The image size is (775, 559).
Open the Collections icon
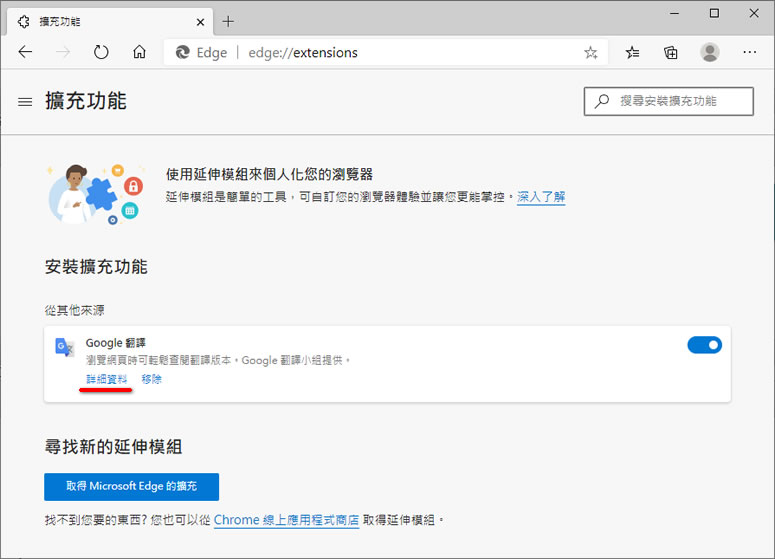(671, 52)
